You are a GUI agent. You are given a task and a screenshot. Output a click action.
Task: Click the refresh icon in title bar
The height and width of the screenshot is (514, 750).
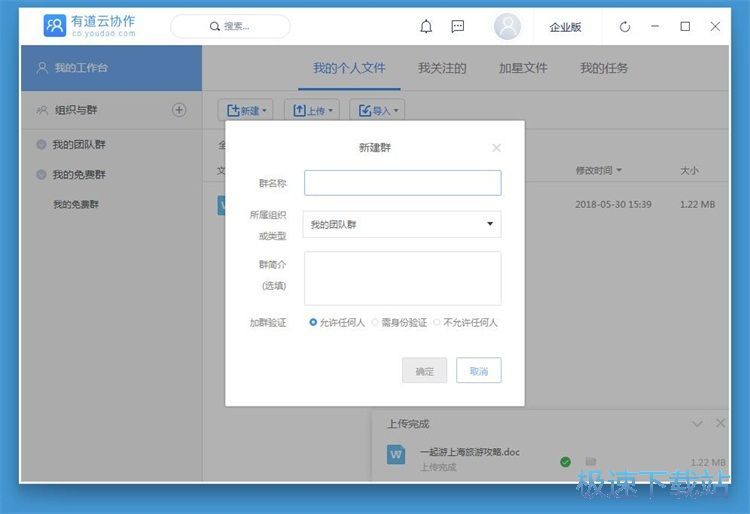(x=625, y=27)
